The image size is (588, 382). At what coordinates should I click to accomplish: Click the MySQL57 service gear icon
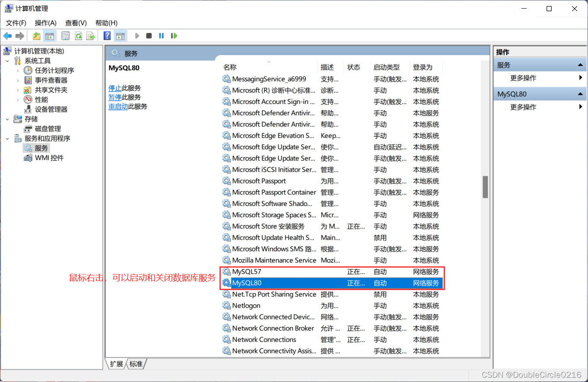226,272
